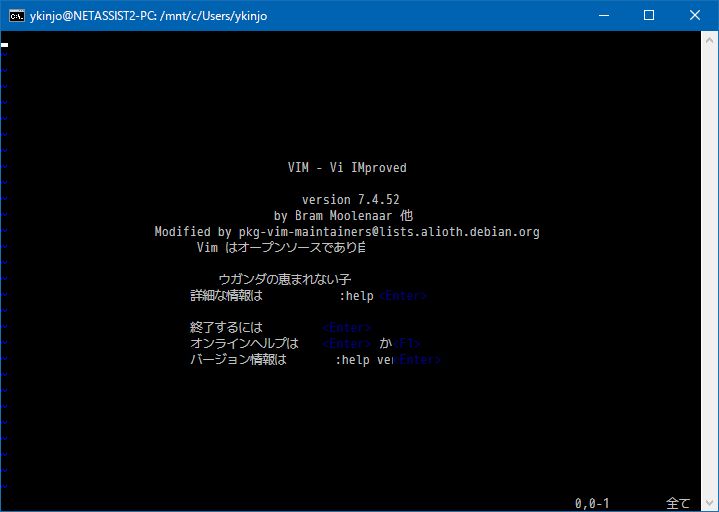Close the terminal window

click(695, 16)
